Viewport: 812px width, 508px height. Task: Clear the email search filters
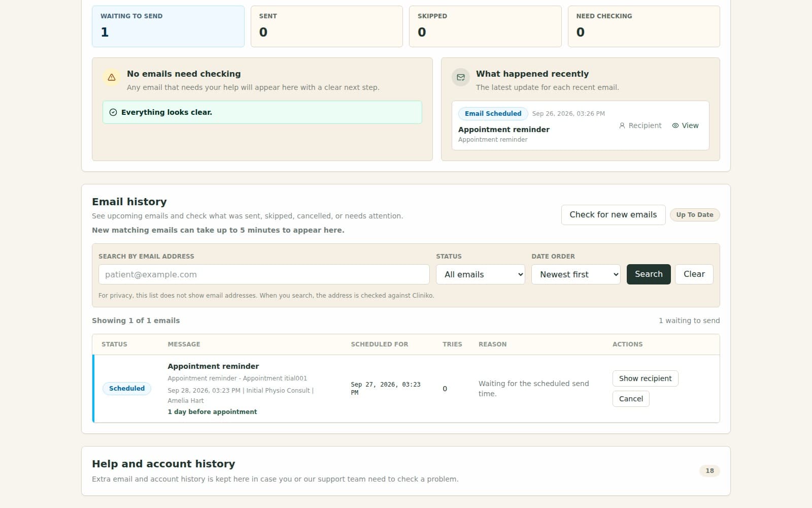tap(694, 274)
